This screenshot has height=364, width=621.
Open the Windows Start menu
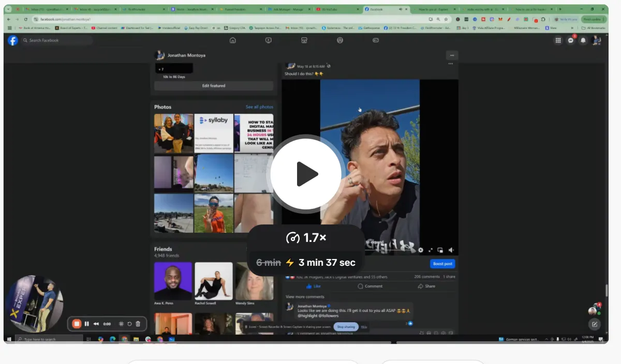pos(9,339)
